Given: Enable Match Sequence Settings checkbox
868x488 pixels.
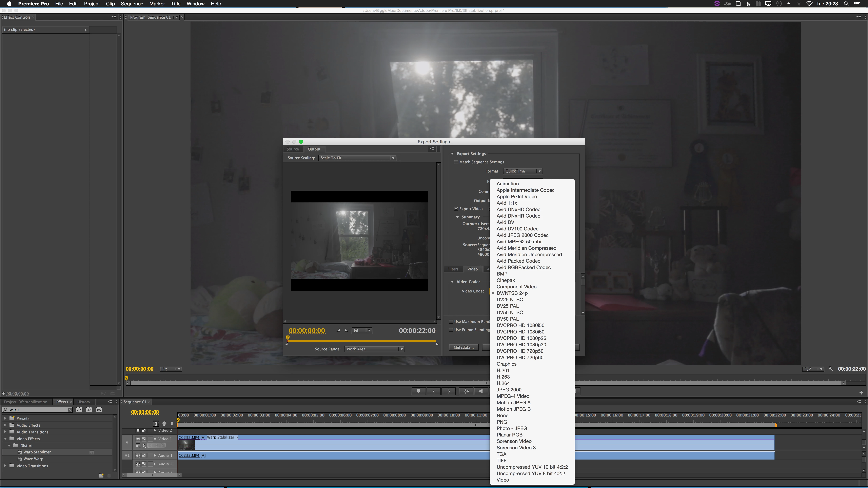Looking at the screenshot, I should coord(456,162).
